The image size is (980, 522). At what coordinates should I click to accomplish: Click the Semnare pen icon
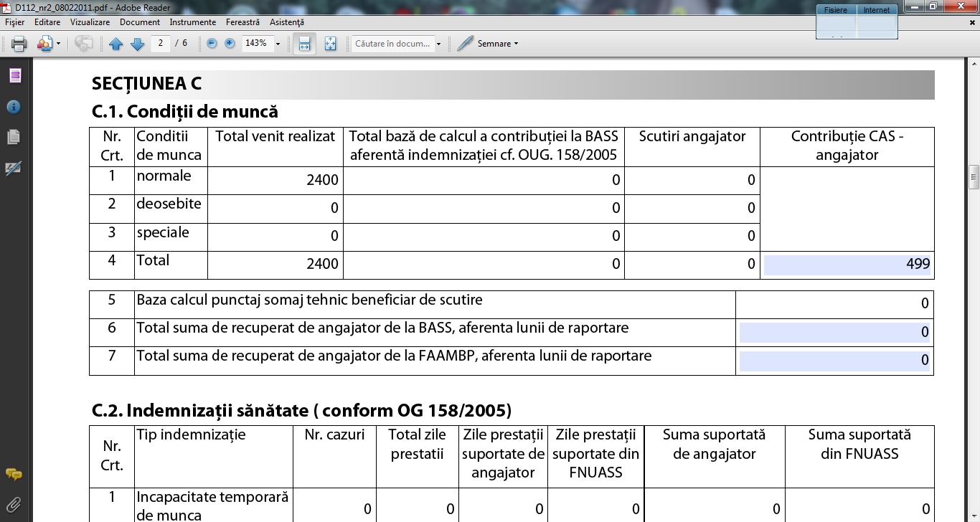click(465, 44)
